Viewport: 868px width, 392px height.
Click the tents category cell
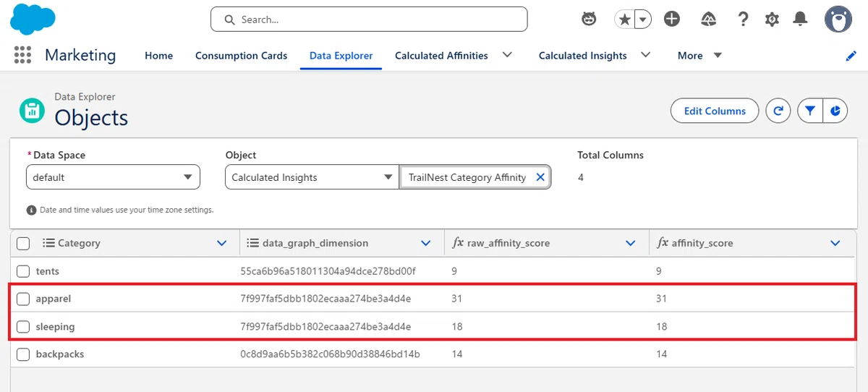[48, 271]
